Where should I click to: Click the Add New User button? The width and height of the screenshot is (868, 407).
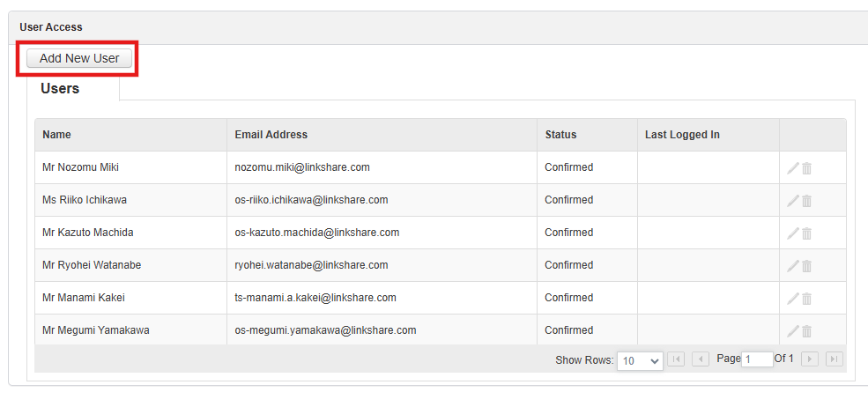[x=79, y=58]
